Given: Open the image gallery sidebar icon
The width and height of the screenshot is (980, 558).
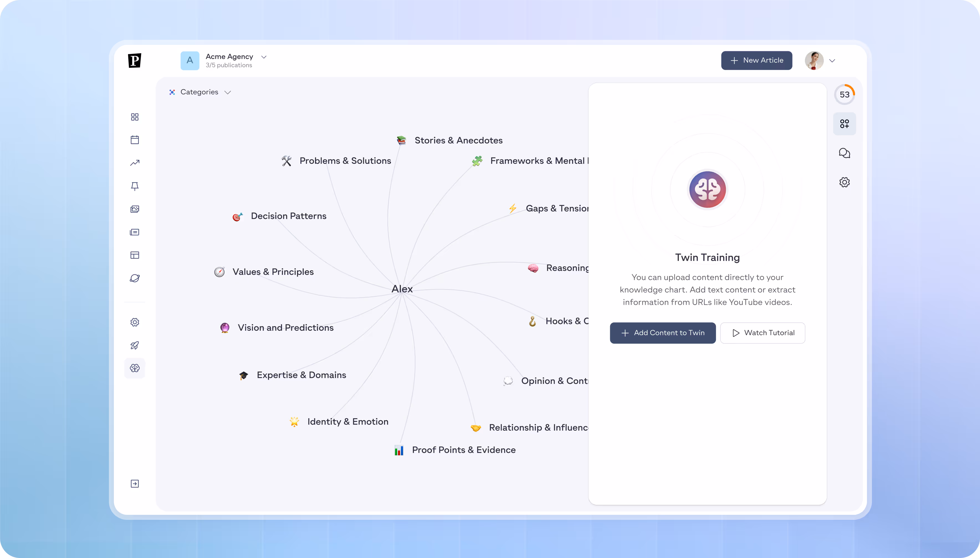Looking at the screenshot, I should [x=135, y=209].
